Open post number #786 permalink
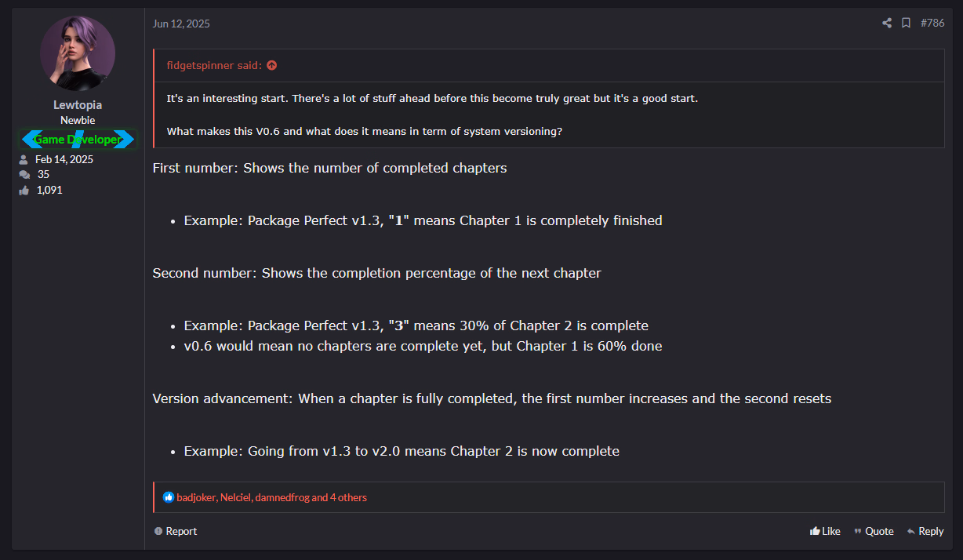This screenshot has height=560, width=963. click(932, 24)
